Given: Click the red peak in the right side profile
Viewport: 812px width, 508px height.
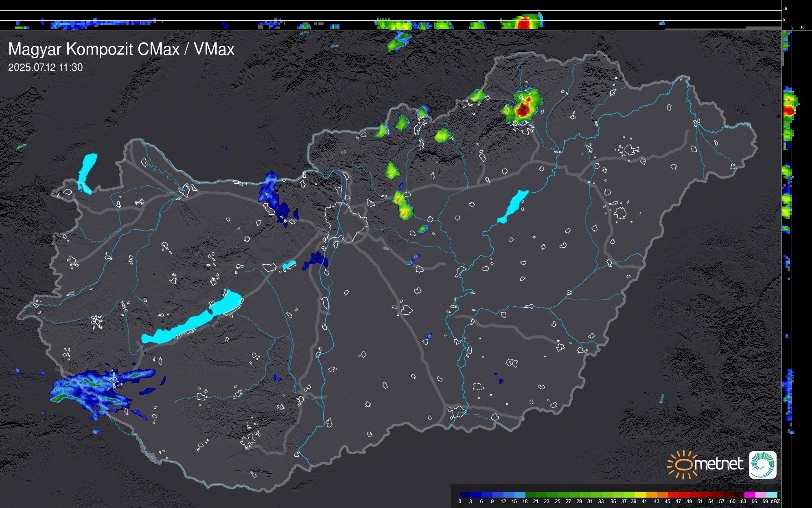Looking at the screenshot, I should coord(789,110).
